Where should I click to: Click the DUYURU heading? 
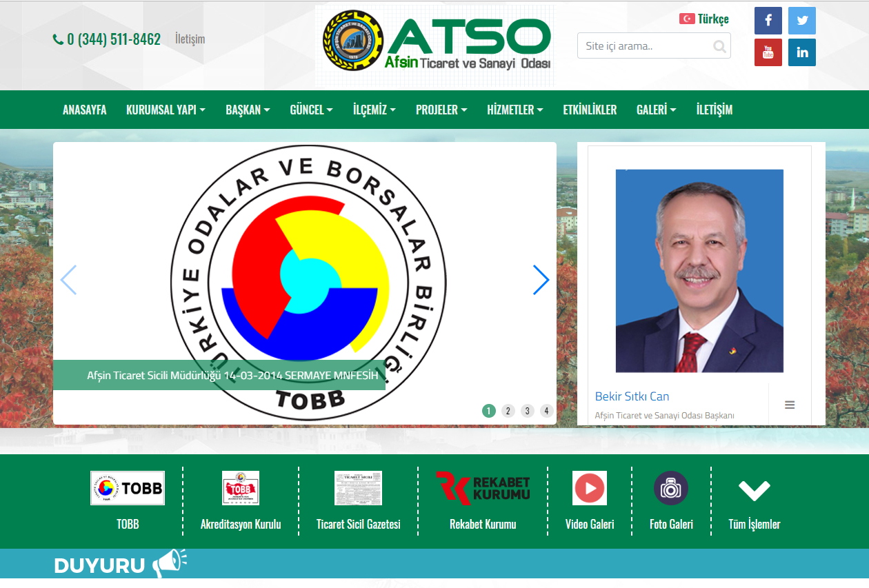coord(99,566)
